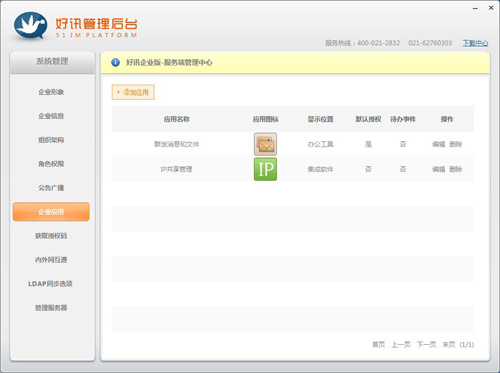Screen dimensions: 500x373
Task: Click the 待办事件 column header
Action: point(403,119)
